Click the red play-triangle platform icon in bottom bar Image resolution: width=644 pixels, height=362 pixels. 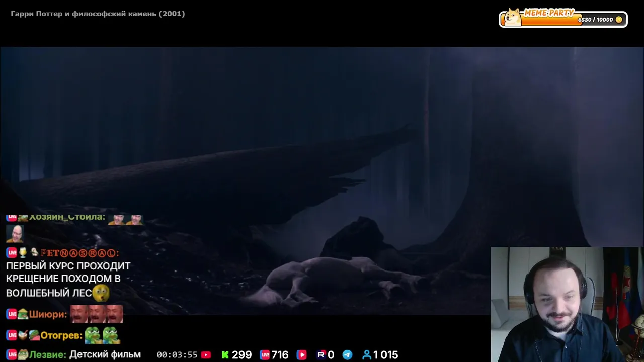[301, 355]
